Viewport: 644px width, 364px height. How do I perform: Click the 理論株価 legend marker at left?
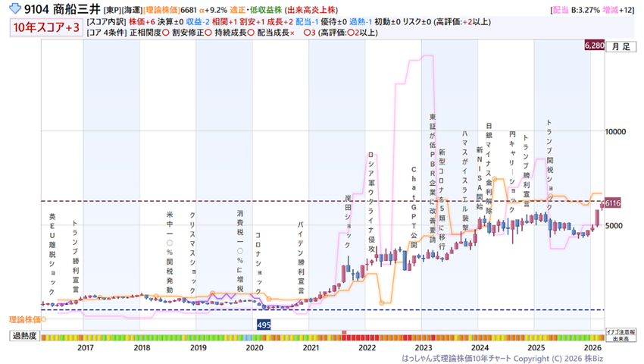tap(24, 319)
